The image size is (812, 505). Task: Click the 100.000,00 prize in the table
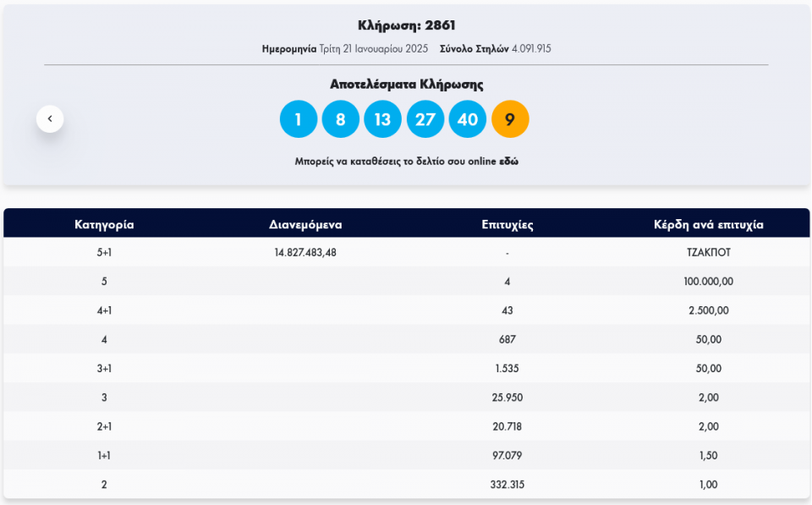709,282
